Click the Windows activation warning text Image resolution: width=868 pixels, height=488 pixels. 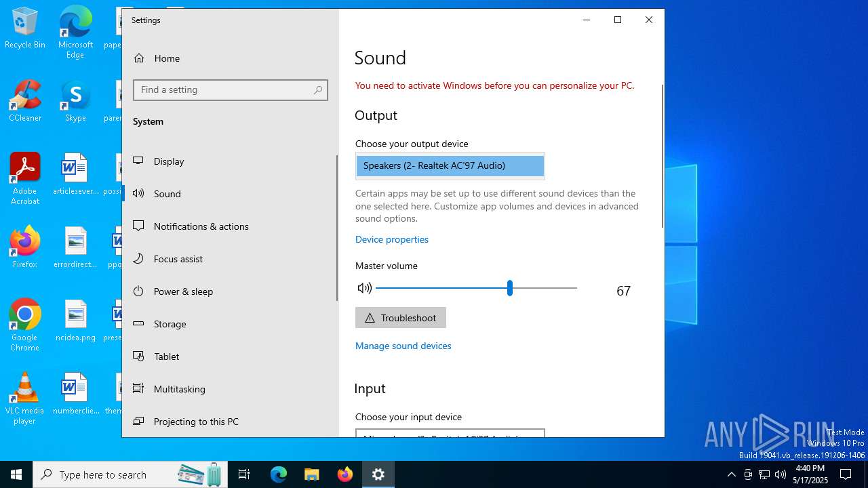coord(495,86)
